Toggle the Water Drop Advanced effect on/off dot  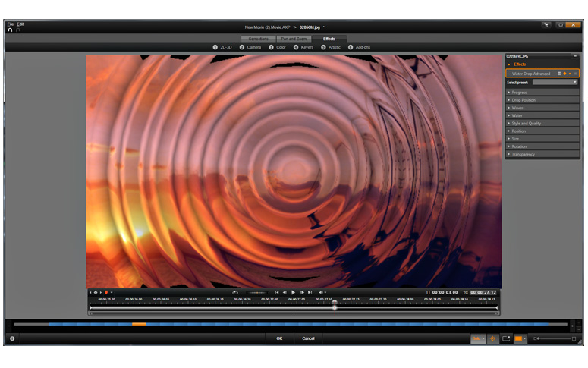pos(570,74)
